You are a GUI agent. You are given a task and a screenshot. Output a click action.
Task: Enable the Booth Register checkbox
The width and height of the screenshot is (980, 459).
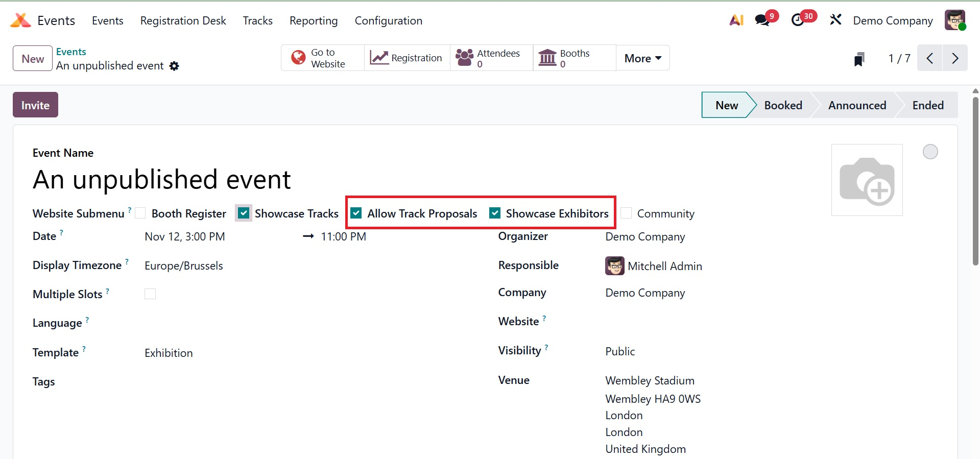tap(140, 213)
